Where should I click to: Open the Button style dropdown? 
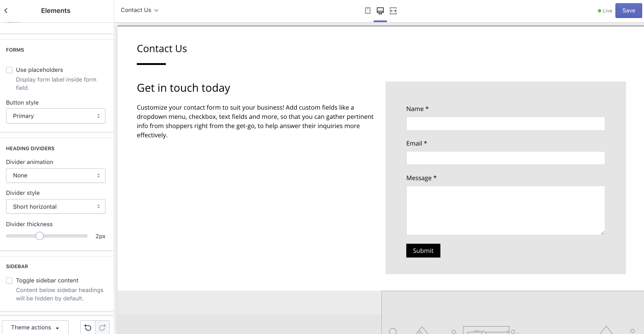click(55, 116)
